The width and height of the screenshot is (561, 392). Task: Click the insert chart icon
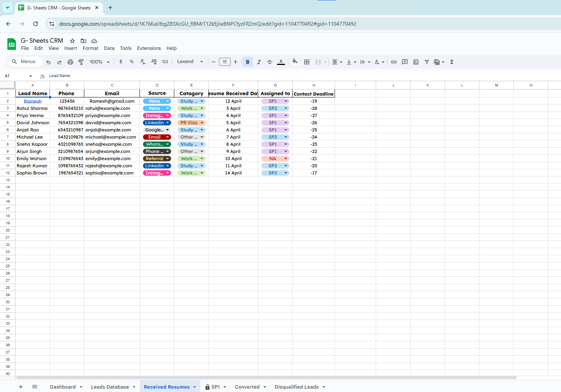click(x=416, y=62)
